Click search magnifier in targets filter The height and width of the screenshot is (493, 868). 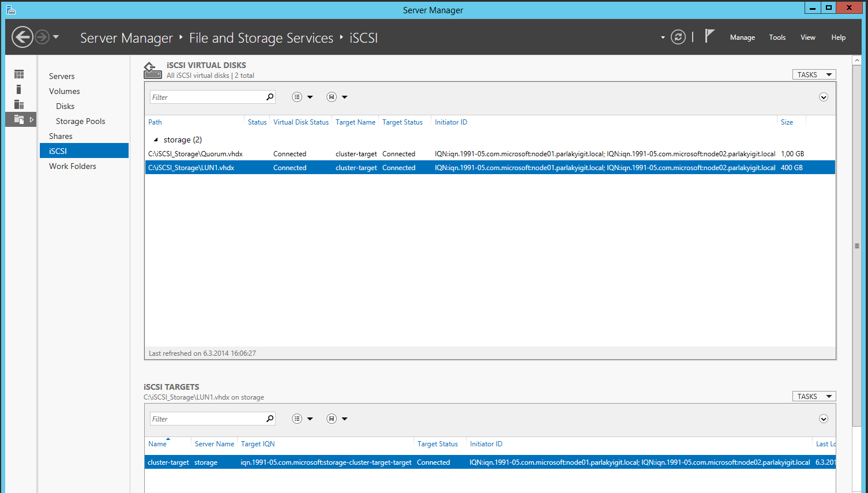point(270,419)
